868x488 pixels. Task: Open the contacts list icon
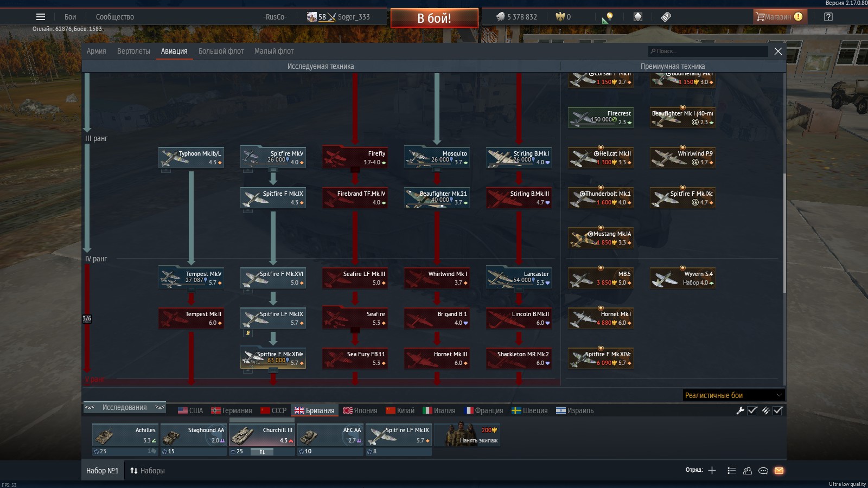click(x=731, y=471)
